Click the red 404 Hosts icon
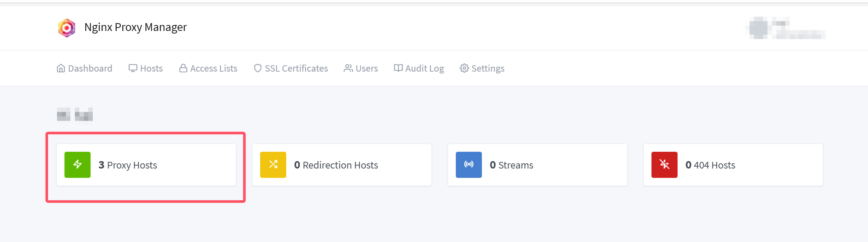The width and height of the screenshot is (868, 242). click(x=665, y=165)
